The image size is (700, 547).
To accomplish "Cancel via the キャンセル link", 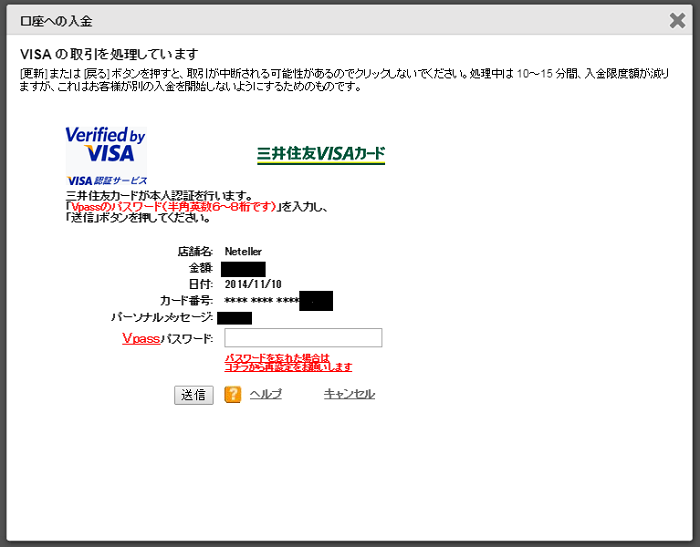I will point(350,394).
